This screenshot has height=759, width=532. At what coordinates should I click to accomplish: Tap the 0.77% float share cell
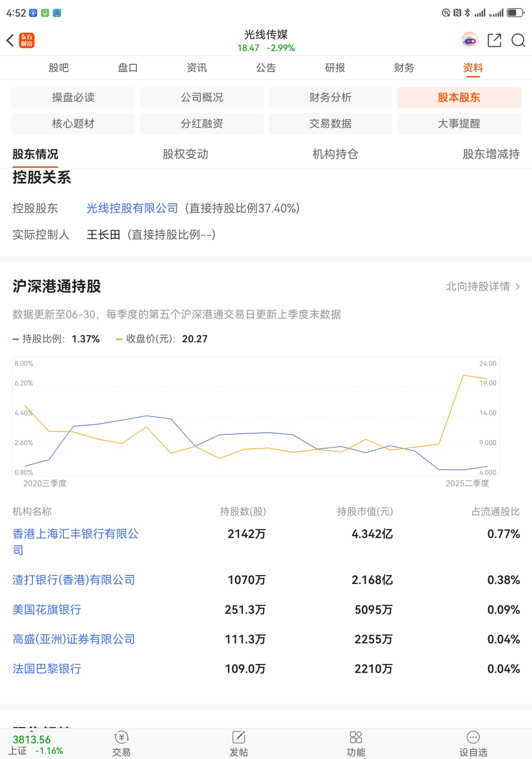click(x=503, y=533)
